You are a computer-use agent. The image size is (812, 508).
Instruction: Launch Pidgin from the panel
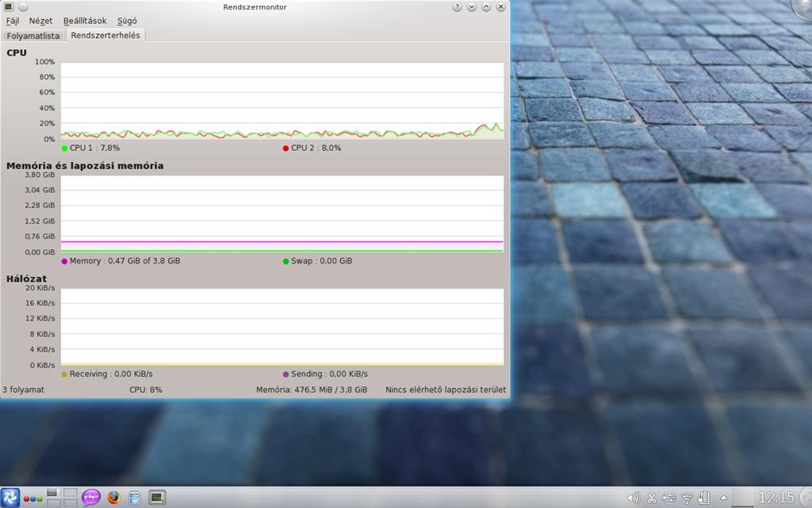click(x=91, y=498)
